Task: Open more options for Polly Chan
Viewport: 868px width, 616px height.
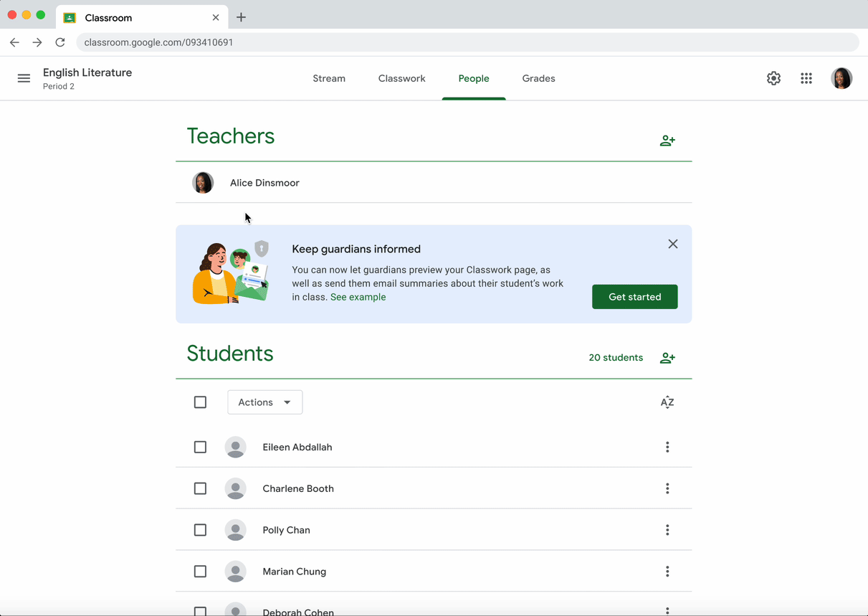Action: coord(667,530)
